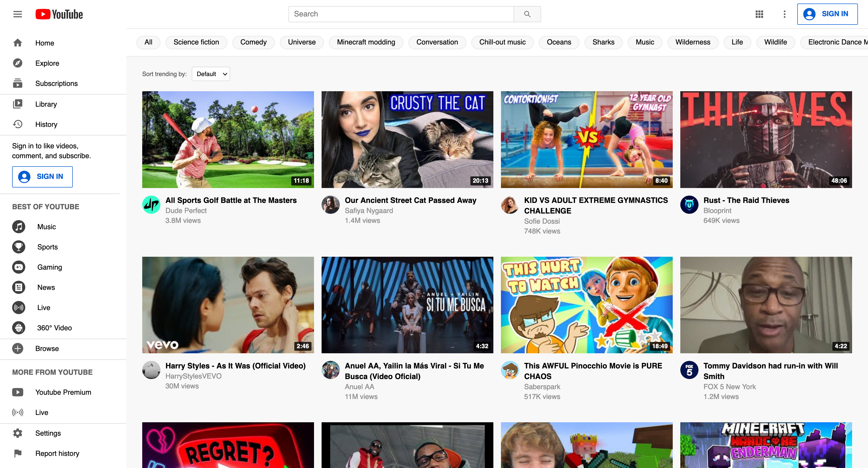Click the Youtube Premium icon

17,392
